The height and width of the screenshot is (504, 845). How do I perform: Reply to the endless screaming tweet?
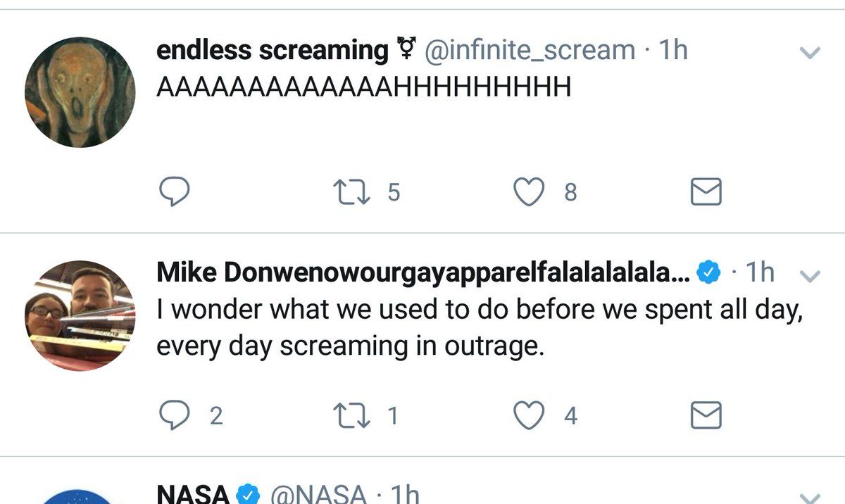click(x=171, y=191)
